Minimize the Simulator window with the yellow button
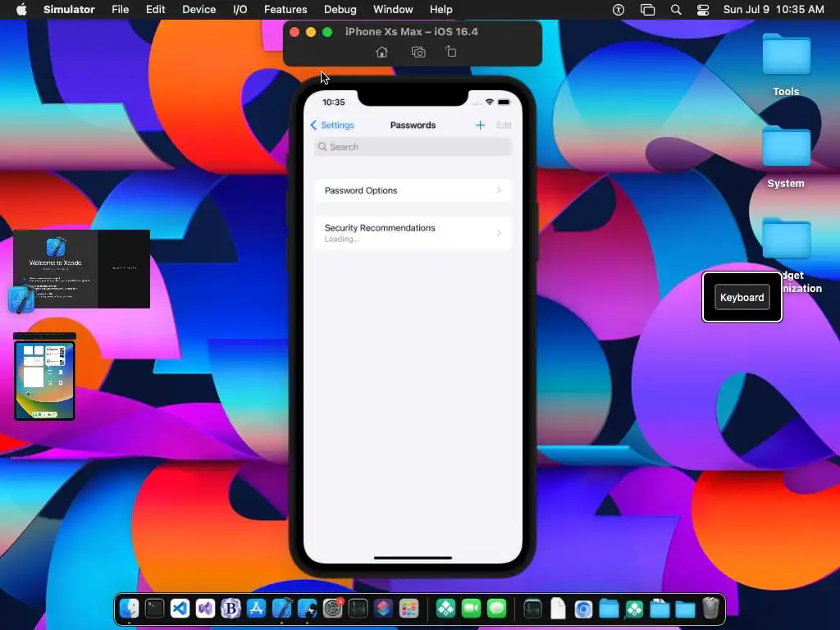This screenshot has height=630, width=840. click(x=311, y=32)
